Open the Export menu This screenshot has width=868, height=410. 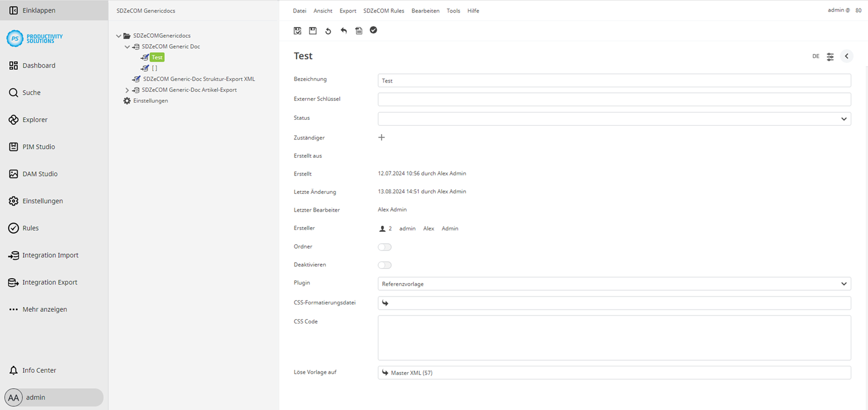click(x=347, y=10)
